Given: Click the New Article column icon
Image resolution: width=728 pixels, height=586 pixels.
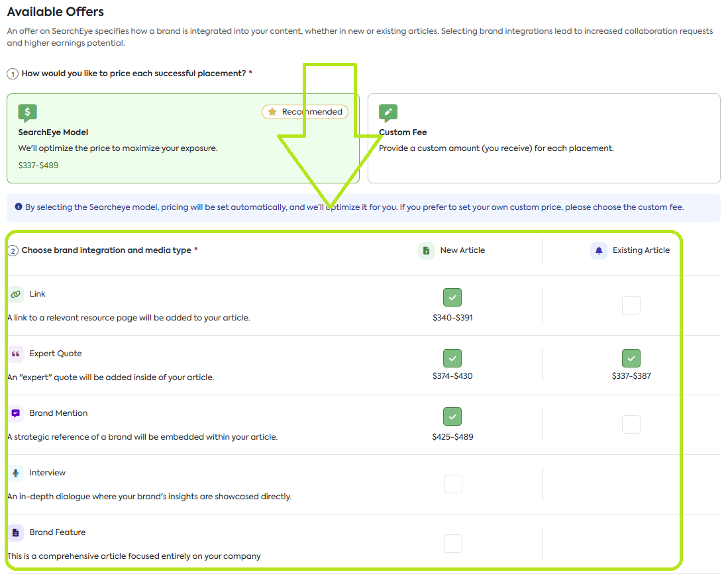Looking at the screenshot, I should pos(427,250).
